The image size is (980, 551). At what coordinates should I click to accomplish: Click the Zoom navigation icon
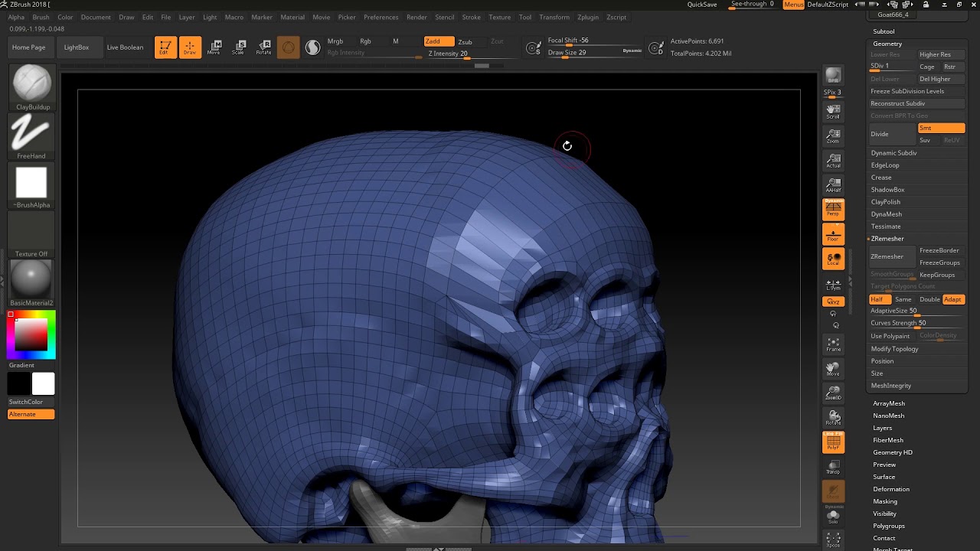point(833,136)
